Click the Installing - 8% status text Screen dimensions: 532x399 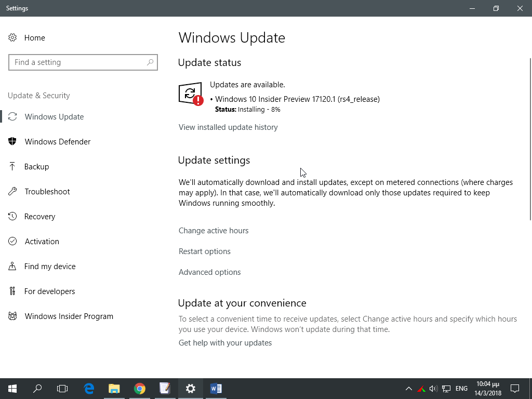259,109
